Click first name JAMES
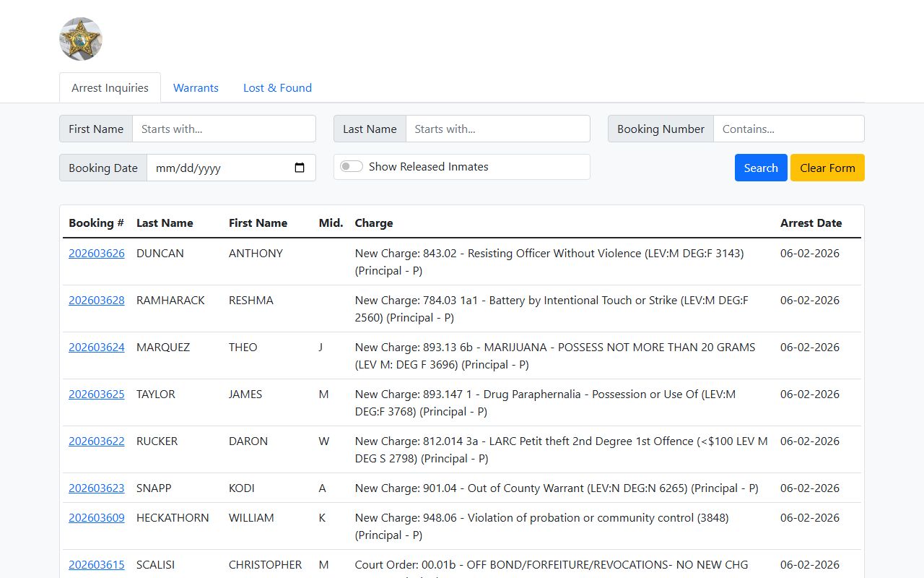Viewport: 924px width, 578px height. click(245, 394)
